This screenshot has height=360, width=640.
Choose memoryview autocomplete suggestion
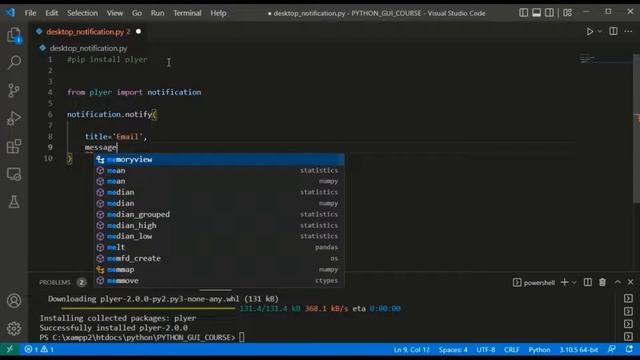[220, 159]
